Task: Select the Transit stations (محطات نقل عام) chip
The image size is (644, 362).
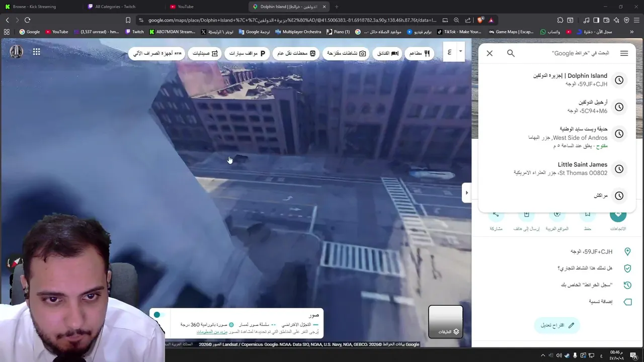Action: [x=296, y=53]
